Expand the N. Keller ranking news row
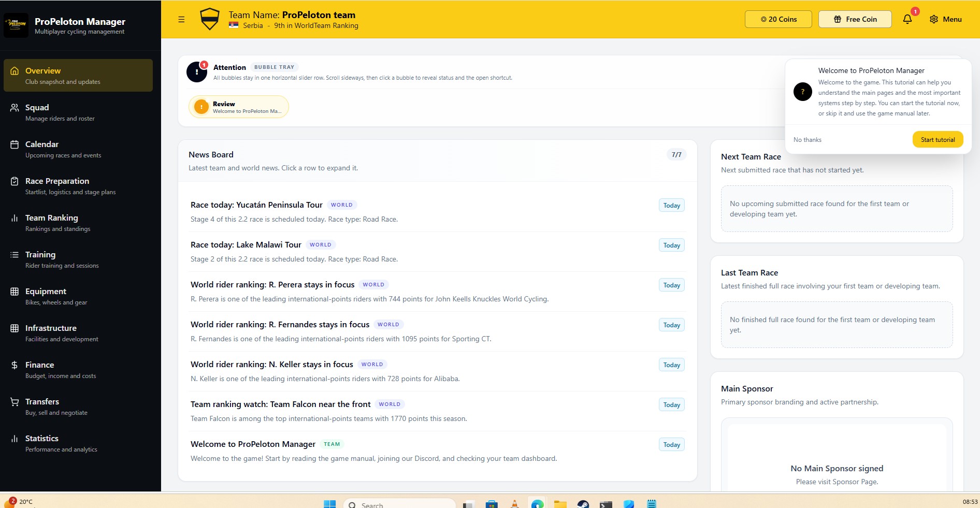The height and width of the screenshot is (508, 980). point(438,371)
